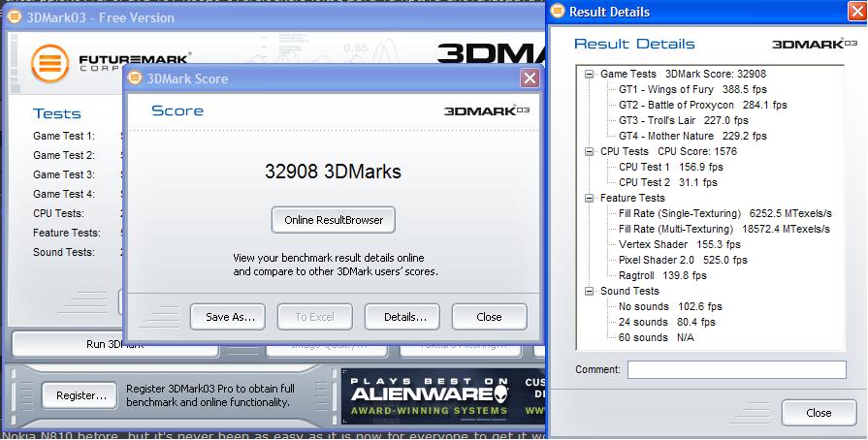
Task: Click the 3DMark03 main window title icon
Action: [15, 17]
